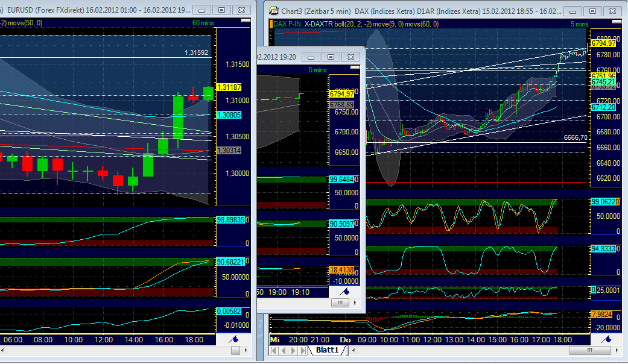Click the blue flag icon in the DAX Chart3 window
Viewport: 628px width, 364px height.
609,339
